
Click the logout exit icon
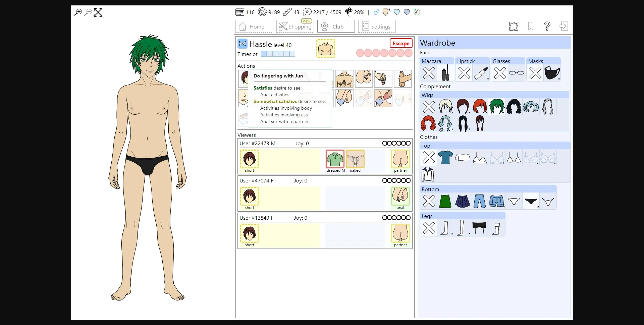pyautogui.click(x=564, y=26)
